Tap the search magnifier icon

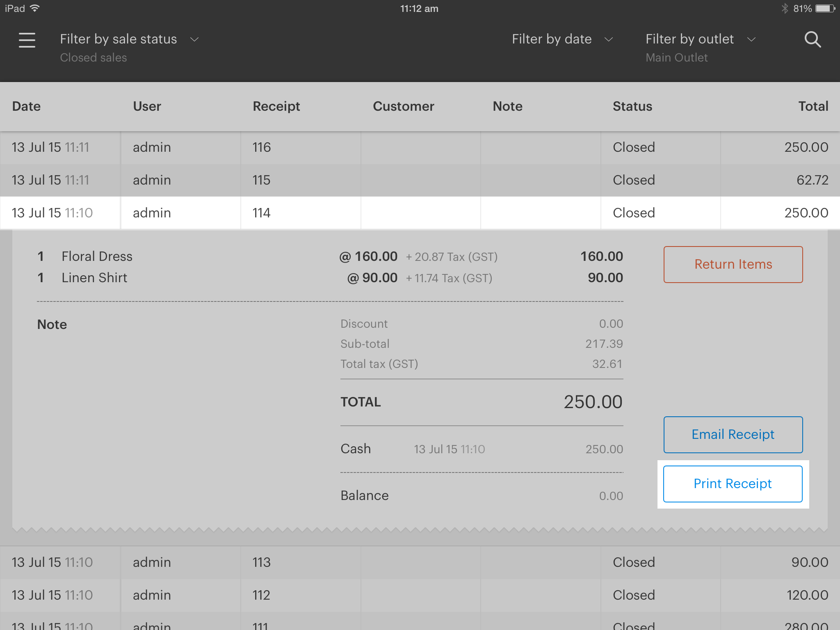(812, 40)
